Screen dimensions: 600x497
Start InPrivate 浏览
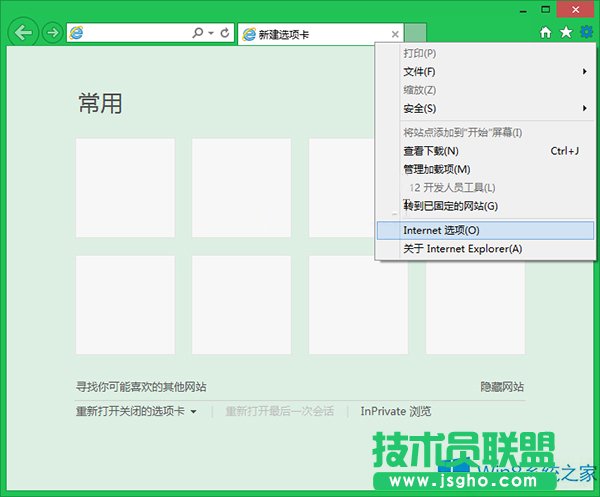click(x=396, y=411)
